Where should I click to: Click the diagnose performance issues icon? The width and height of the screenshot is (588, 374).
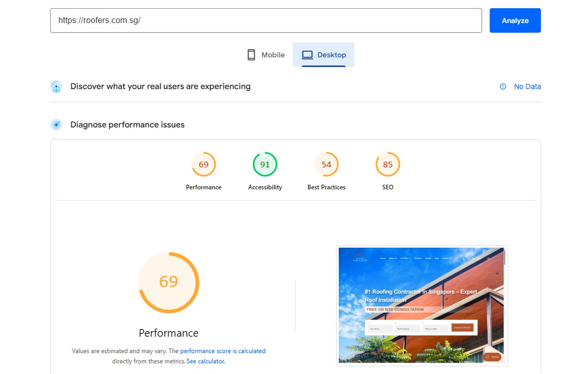pyautogui.click(x=56, y=125)
